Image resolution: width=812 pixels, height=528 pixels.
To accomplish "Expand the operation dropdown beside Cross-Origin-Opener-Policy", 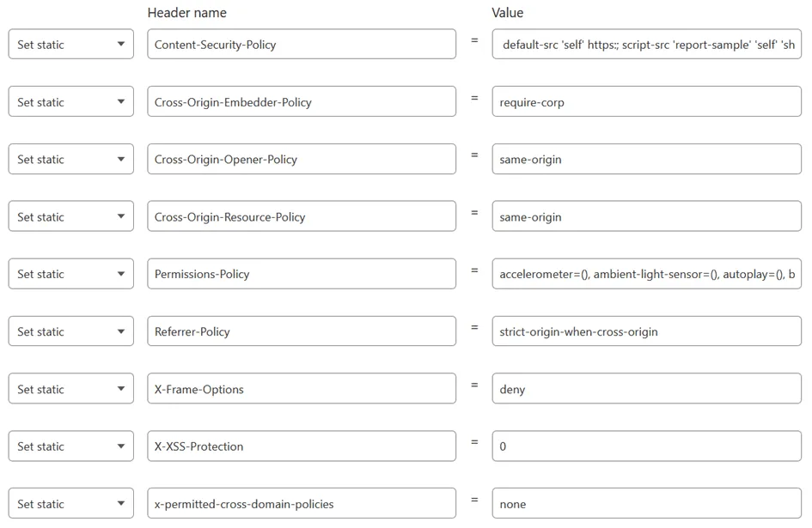I will pos(70,159).
